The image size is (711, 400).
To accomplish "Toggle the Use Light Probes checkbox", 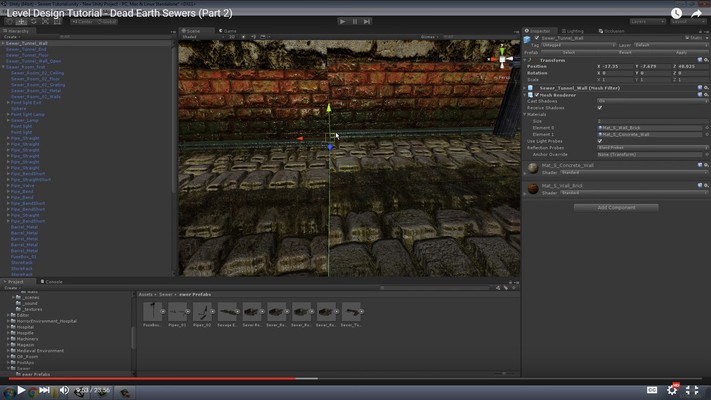I will click(600, 141).
